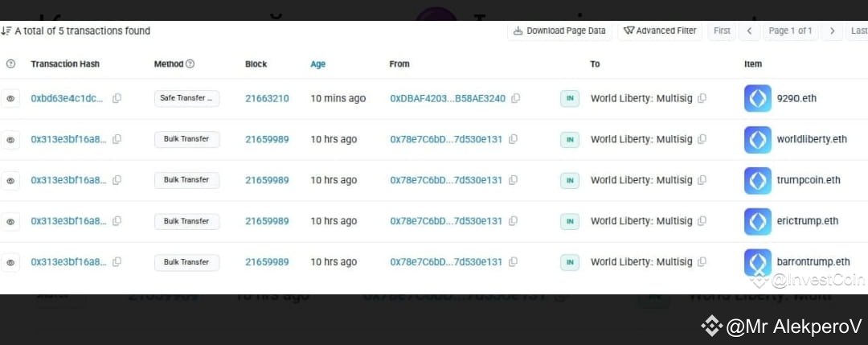The width and height of the screenshot is (868, 345).
Task: Copy hash in the worldliberty.eth row
Action: tap(117, 140)
